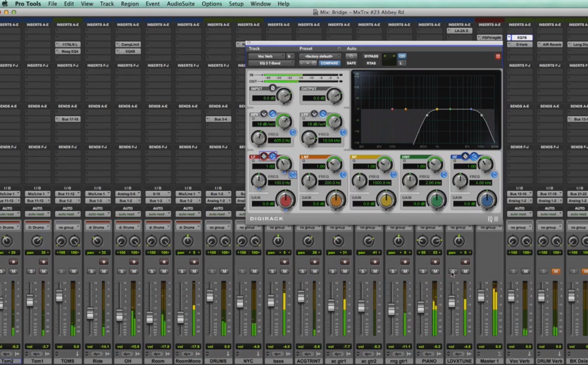Screen dimensions: 588x365
Task: Click the Preset librarian circle icon
Action: pyautogui.click(x=339, y=49)
